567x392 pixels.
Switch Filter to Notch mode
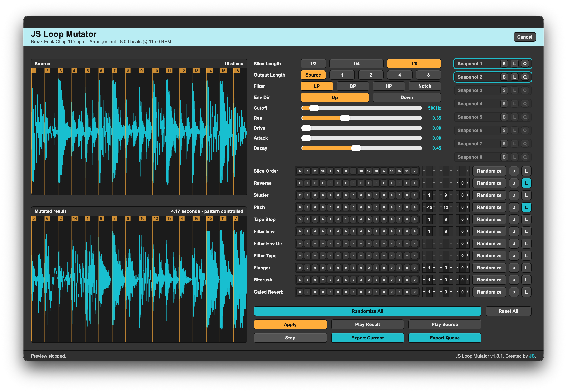pos(425,86)
